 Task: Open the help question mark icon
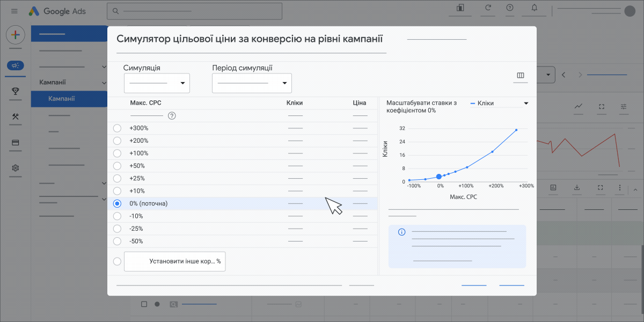[510, 8]
